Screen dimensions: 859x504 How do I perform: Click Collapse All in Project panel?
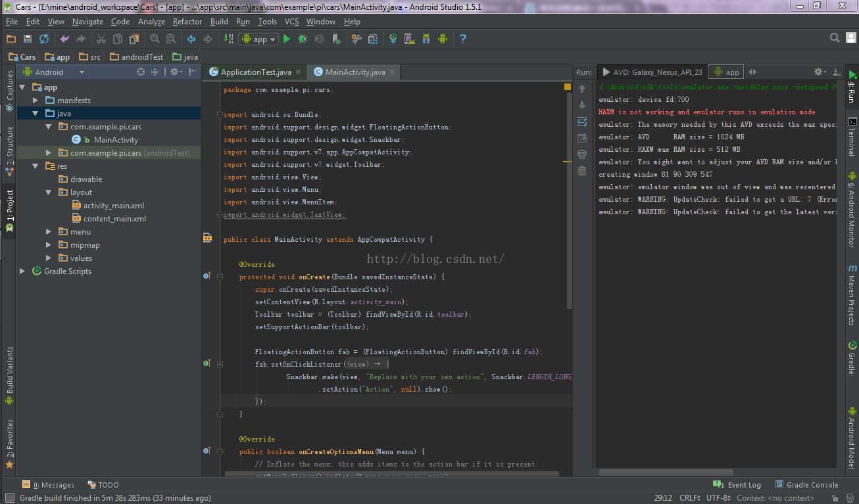pyautogui.click(x=155, y=72)
